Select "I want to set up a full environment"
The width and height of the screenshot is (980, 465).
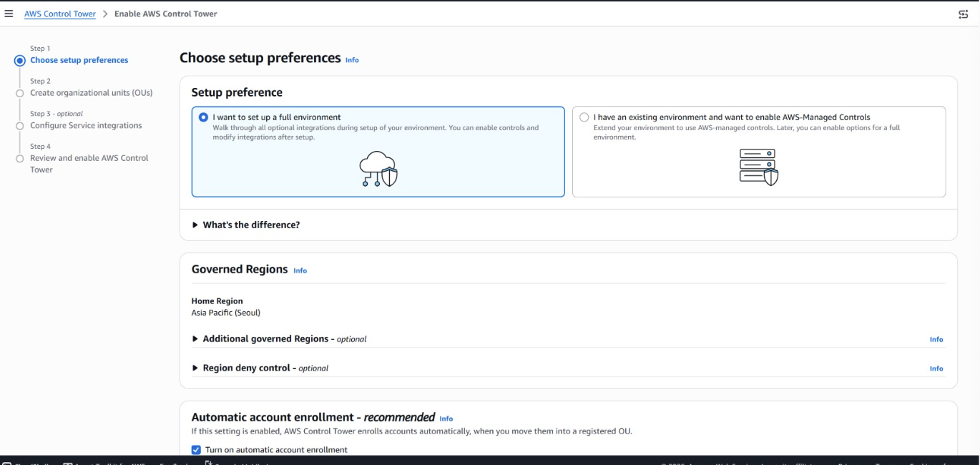(x=204, y=117)
